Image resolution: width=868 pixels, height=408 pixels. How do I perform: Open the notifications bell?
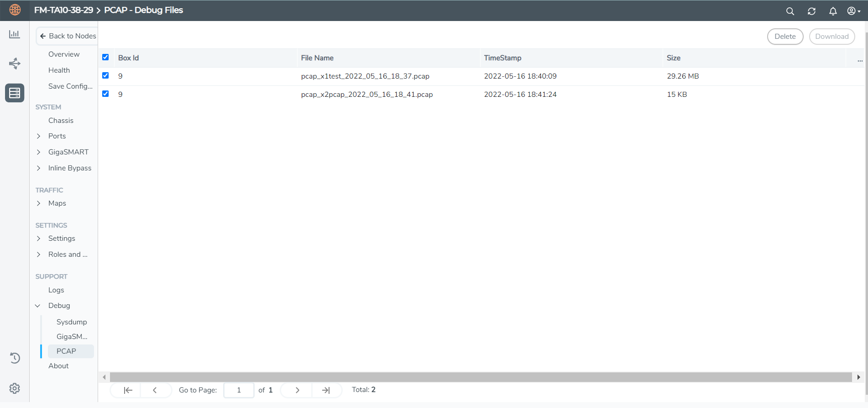[833, 11]
